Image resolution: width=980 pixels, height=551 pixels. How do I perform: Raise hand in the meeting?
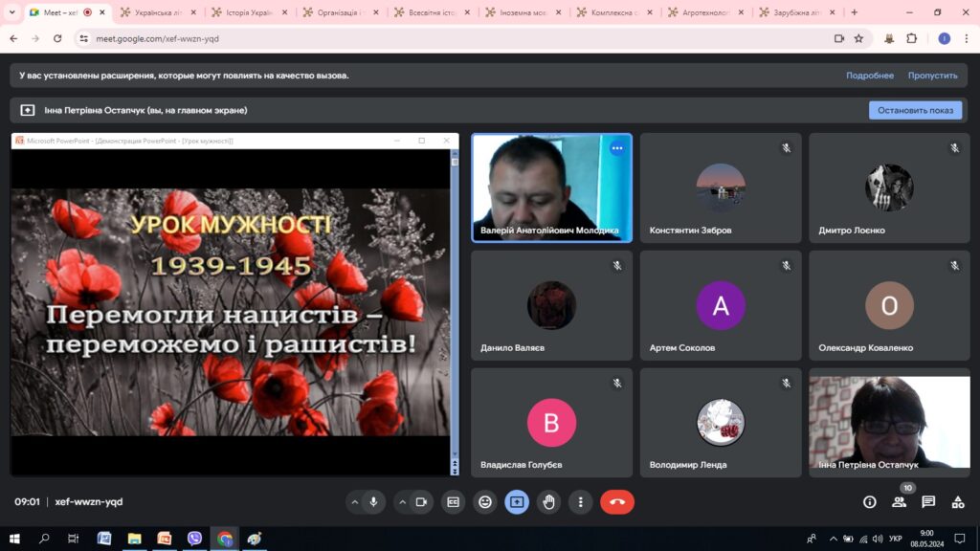(548, 502)
